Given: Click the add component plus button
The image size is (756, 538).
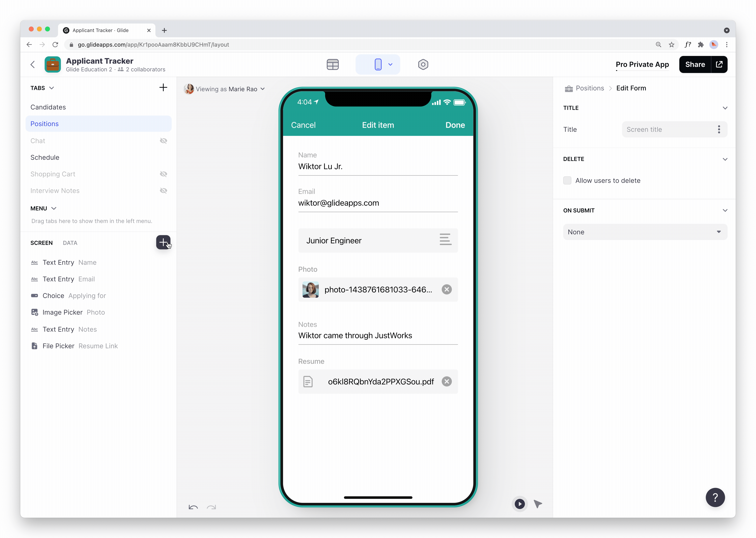Looking at the screenshot, I should pos(163,242).
